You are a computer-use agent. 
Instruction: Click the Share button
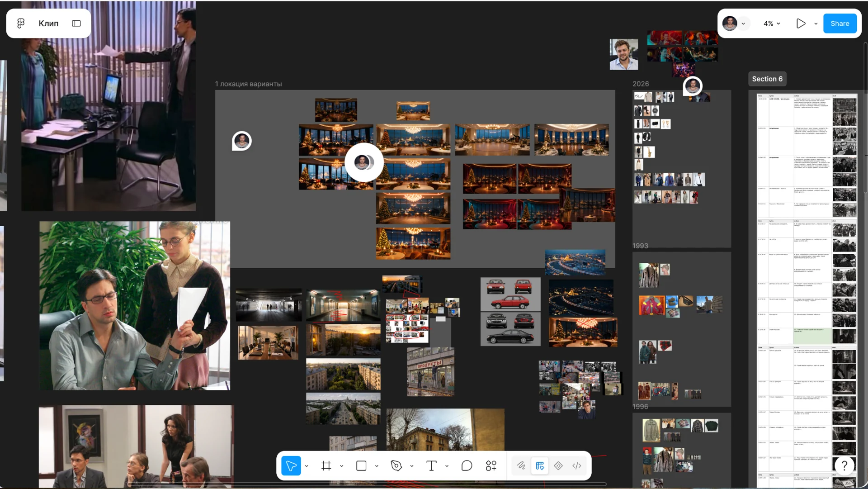[840, 23]
